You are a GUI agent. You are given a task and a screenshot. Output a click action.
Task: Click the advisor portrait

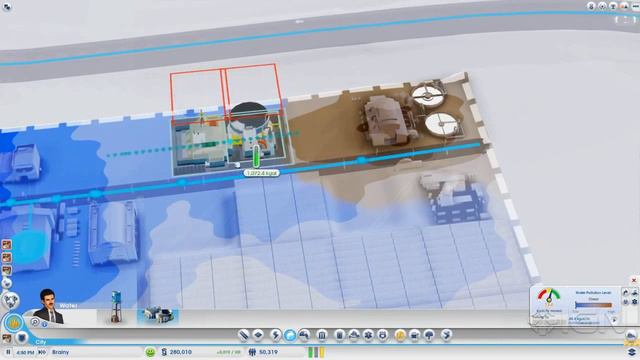[x=49, y=307]
